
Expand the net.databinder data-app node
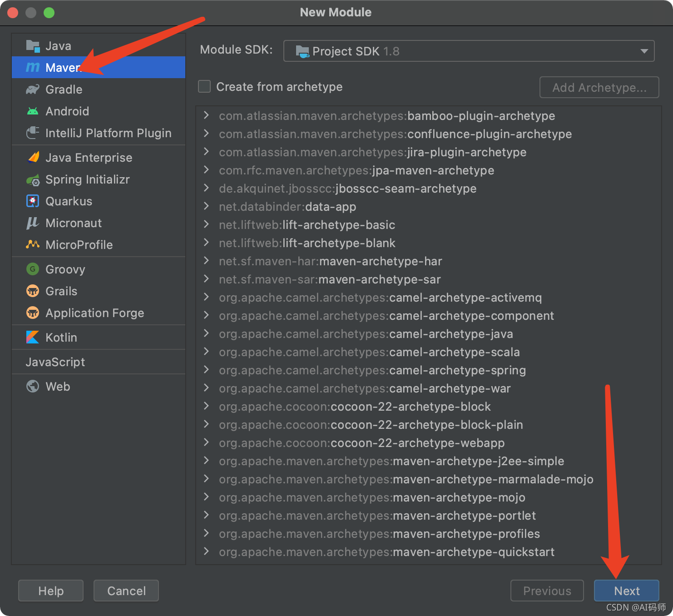(x=207, y=206)
